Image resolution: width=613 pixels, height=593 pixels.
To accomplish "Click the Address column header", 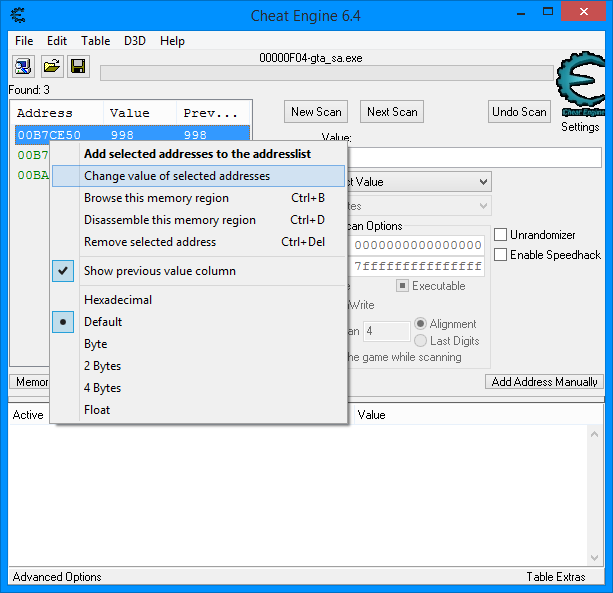I will (x=57, y=113).
